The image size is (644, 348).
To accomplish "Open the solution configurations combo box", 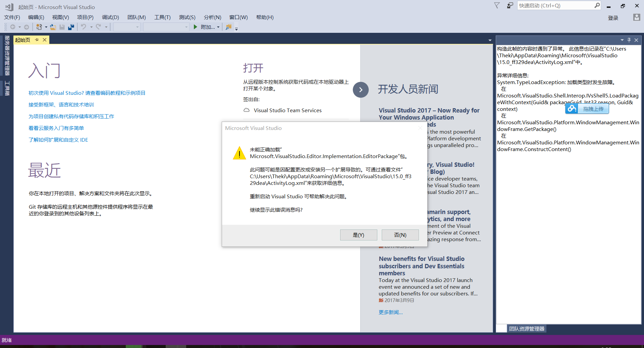I will click(127, 27).
